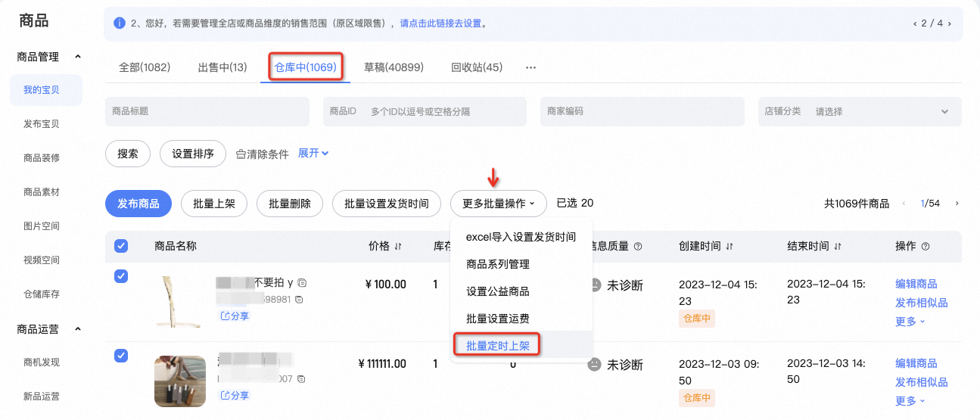Click 发布相似品 in first product row
Image resolution: width=980 pixels, height=420 pixels.
coord(921,303)
